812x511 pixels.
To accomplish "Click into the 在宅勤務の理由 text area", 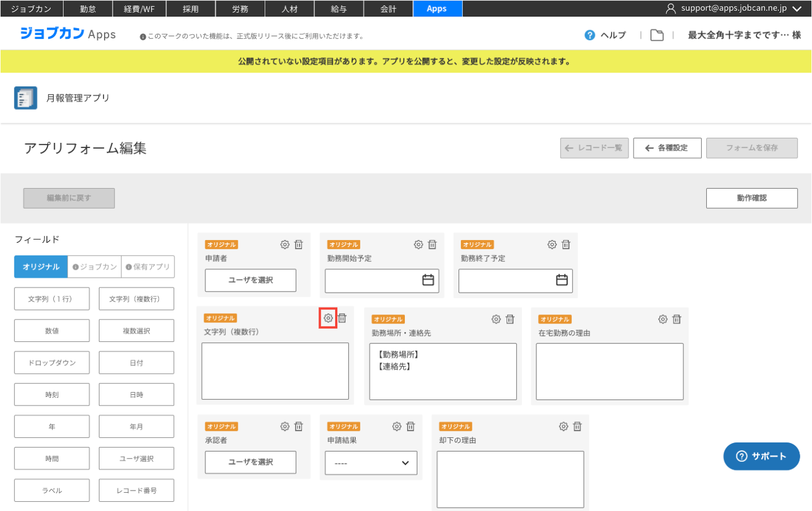I will (610, 372).
